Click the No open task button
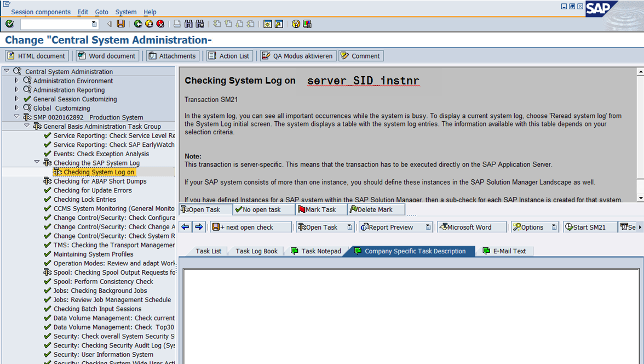 pos(264,209)
